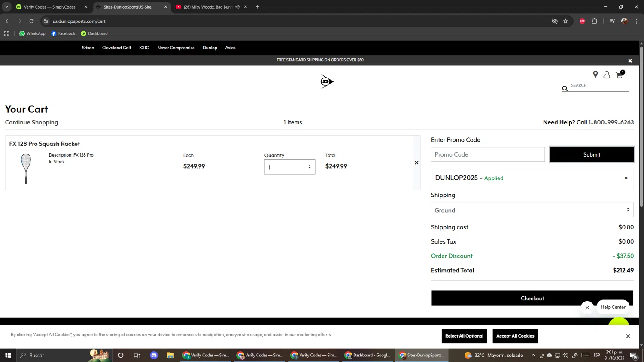The image size is (644, 362).
Task: Click the taskbar Buscar search box
Action: [x=64, y=355]
